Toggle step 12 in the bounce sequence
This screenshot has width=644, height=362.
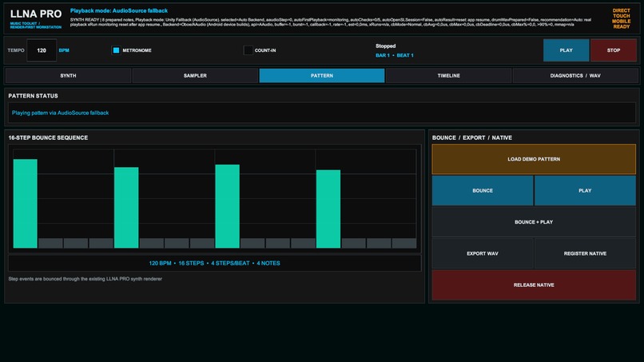[x=303, y=243]
